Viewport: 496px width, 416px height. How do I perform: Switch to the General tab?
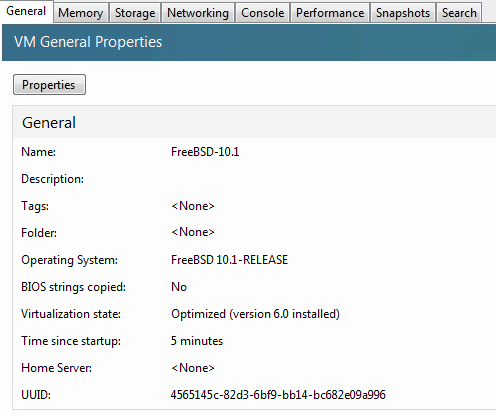pos(26,11)
